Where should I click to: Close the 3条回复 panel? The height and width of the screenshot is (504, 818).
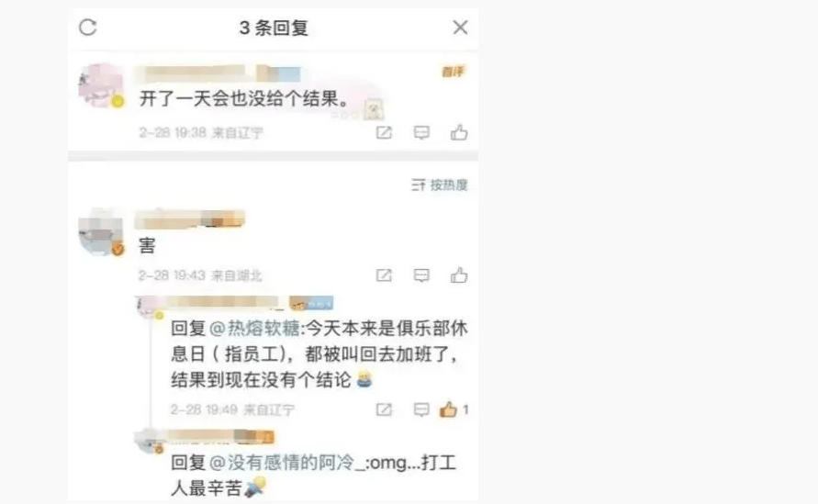[x=460, y=28]
